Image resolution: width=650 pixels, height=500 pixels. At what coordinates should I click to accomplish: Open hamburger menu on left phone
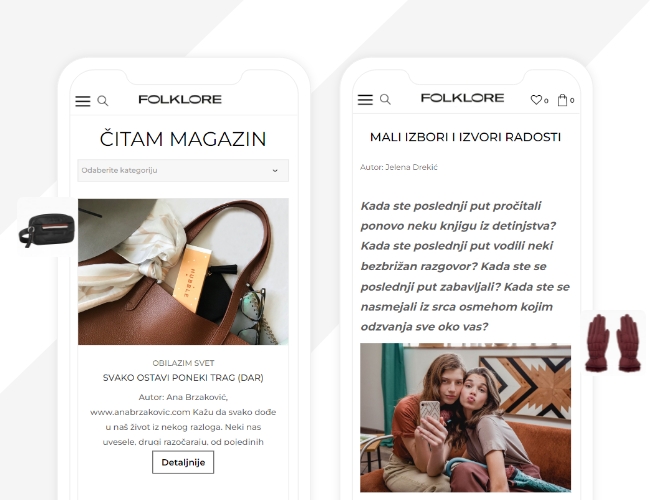(x=82, y=101)
